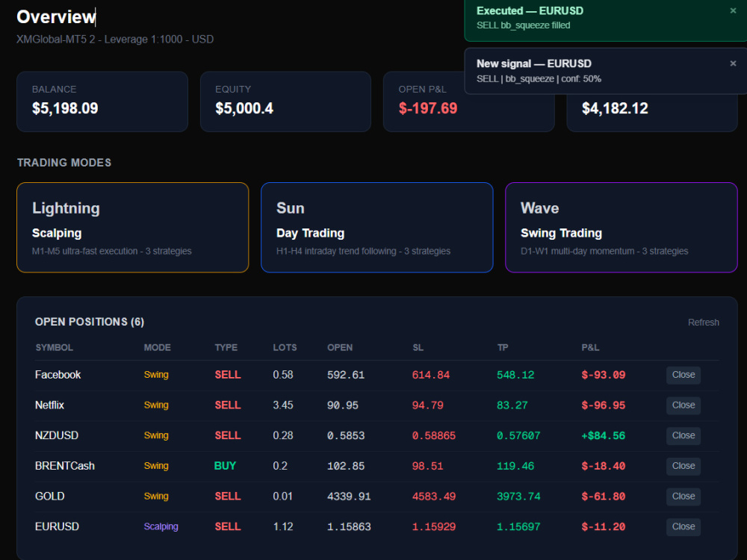This screenshot has height=560, width=747.
Task: Click the 1.15863 open price on EURUSD row
Action: click(349, 526)
